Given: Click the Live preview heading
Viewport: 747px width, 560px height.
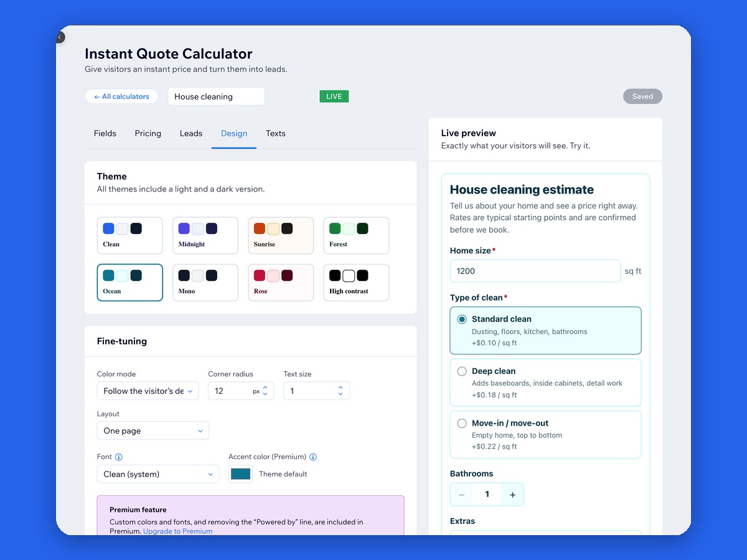Looking at the screenshot, I should tap(469, 133).
